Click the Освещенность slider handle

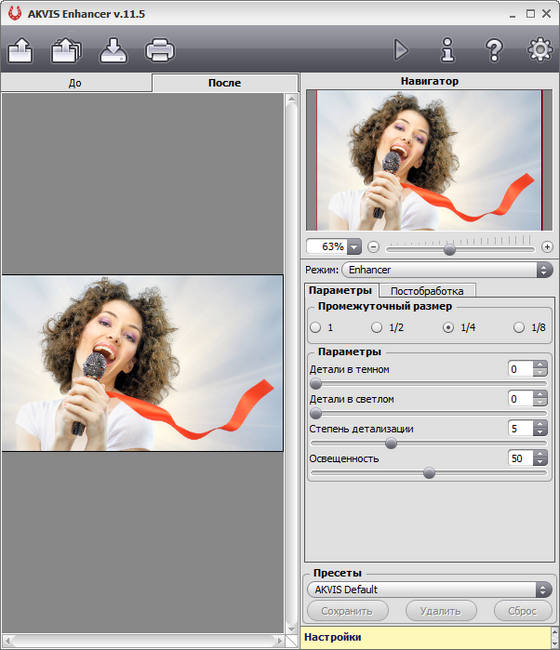[429, 473]
